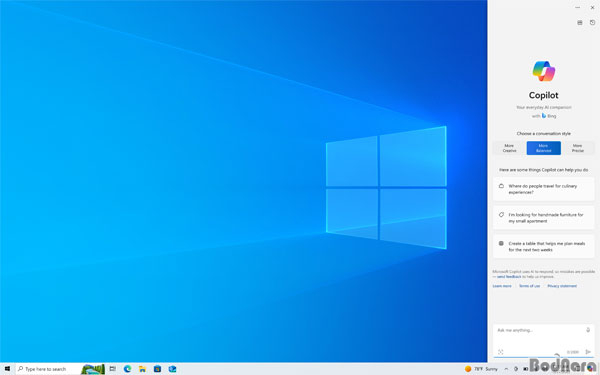The width and height of the screenshot is (600, 375).
Task: Open File Explorer from the taskbar
Action: (142, 369)
